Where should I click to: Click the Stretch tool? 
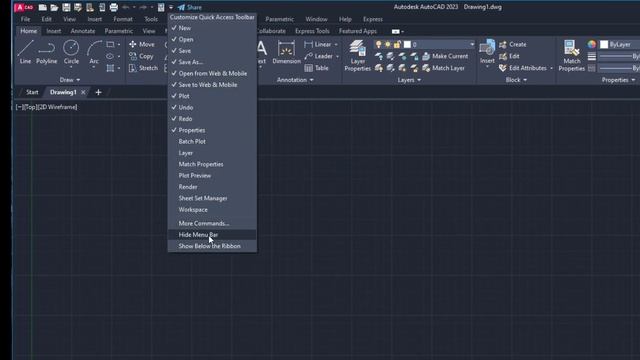pyautogui.click(x=143, y=68)
